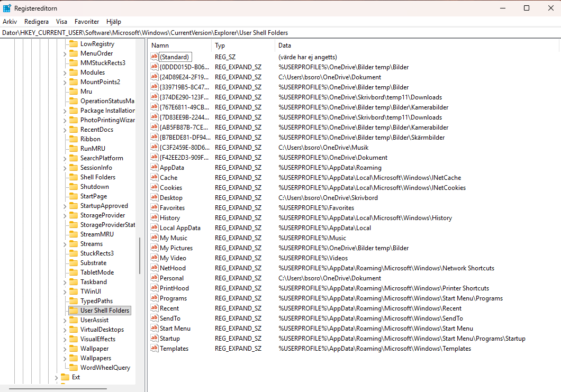561x392 pixels.
Task: Expand the StartupApproved subkey arrow
Action: 65,206
